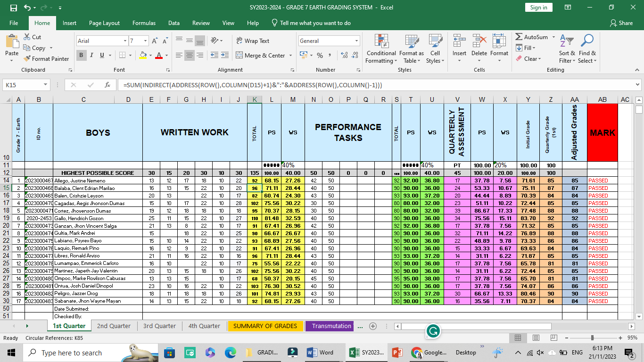Screen dimensions: 644x362
Task: Click the Sort & Filter button
Action: 567,49
